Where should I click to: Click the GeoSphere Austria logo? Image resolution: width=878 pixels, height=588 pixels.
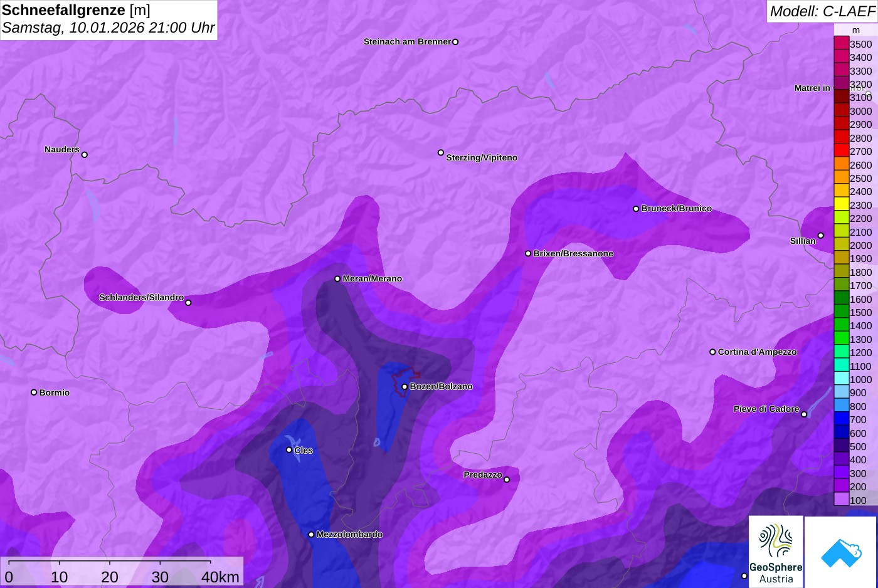pyautogui.click(x=776, y=552)
